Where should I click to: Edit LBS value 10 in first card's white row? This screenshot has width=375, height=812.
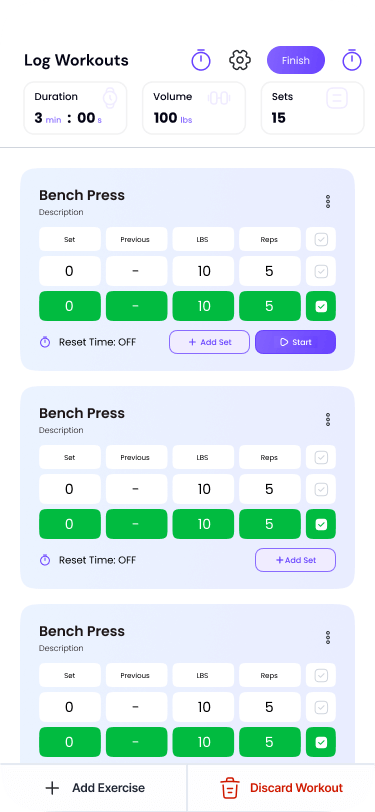pos(204,271)
